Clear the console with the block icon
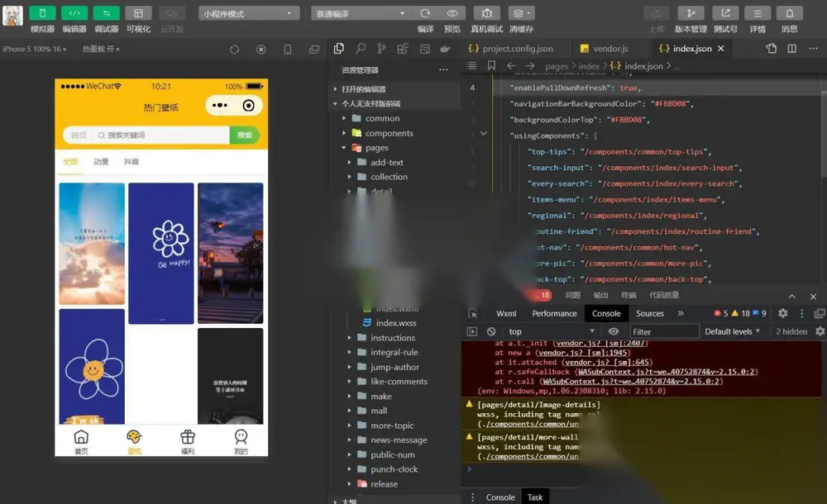 click(x=491, y=331)
